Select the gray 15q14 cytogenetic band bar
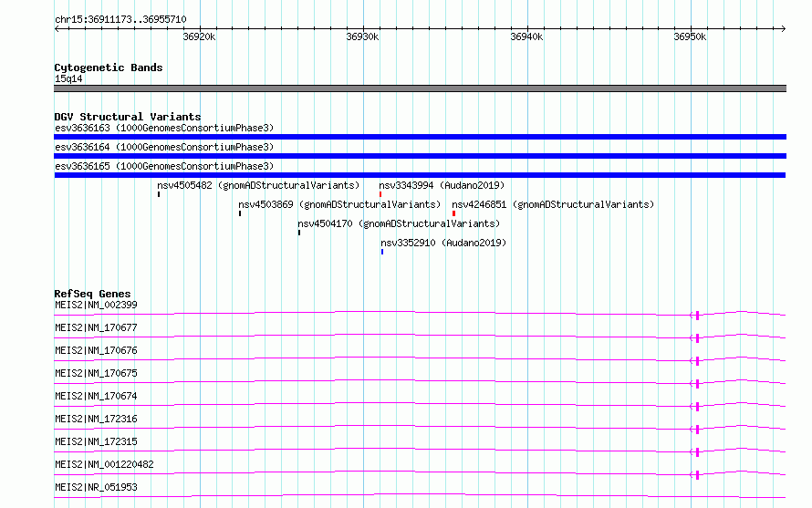Screen dimensions: 812x508 420,88
